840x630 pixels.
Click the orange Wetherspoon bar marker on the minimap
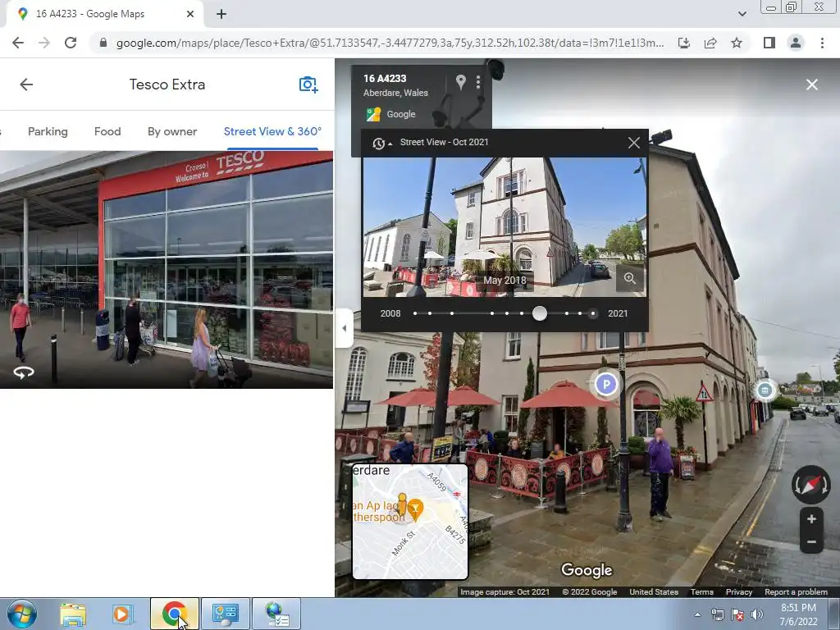tap(415, 509)
